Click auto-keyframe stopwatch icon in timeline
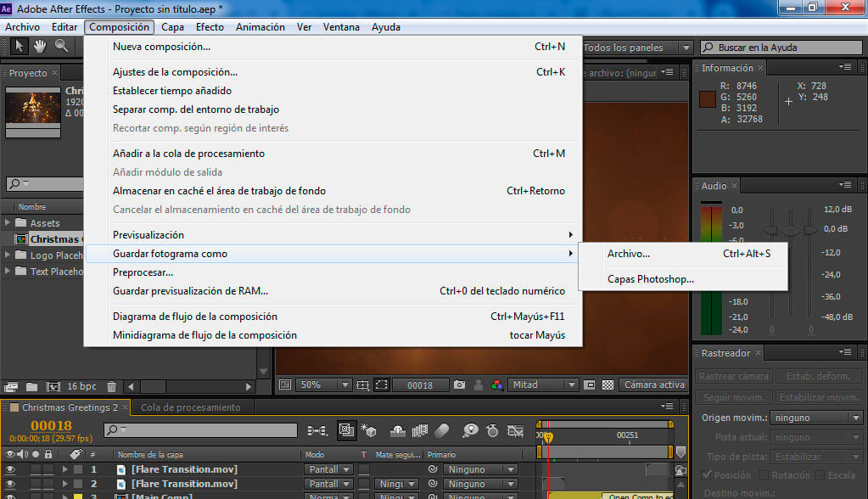 (492, 430)
